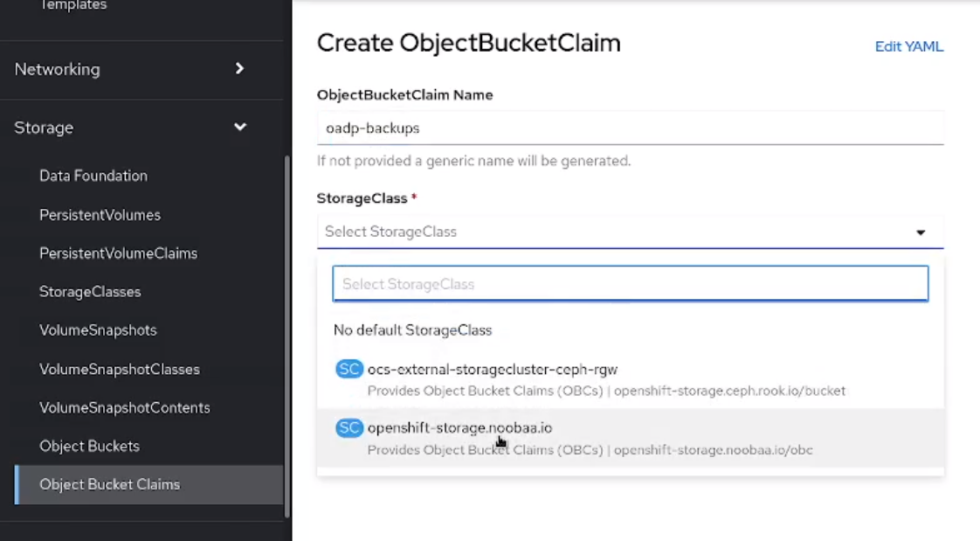Image resolution: width=980 pixels, height=541 pixels.
Task: Open the StorageClass dropdown caret
Action: (921, 232)
